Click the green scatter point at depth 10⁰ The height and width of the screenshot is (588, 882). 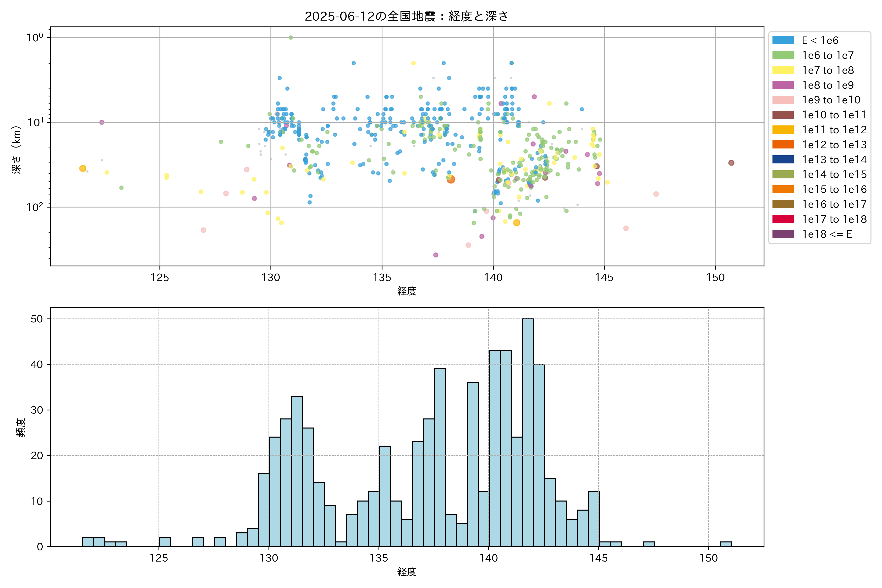[291, 37]
